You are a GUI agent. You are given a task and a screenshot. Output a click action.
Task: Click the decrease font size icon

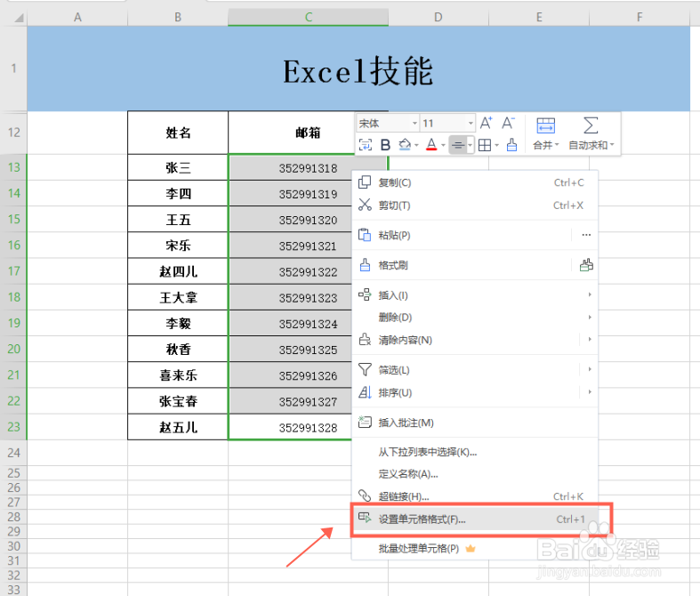pyautogui.click(x=508, y=123)
